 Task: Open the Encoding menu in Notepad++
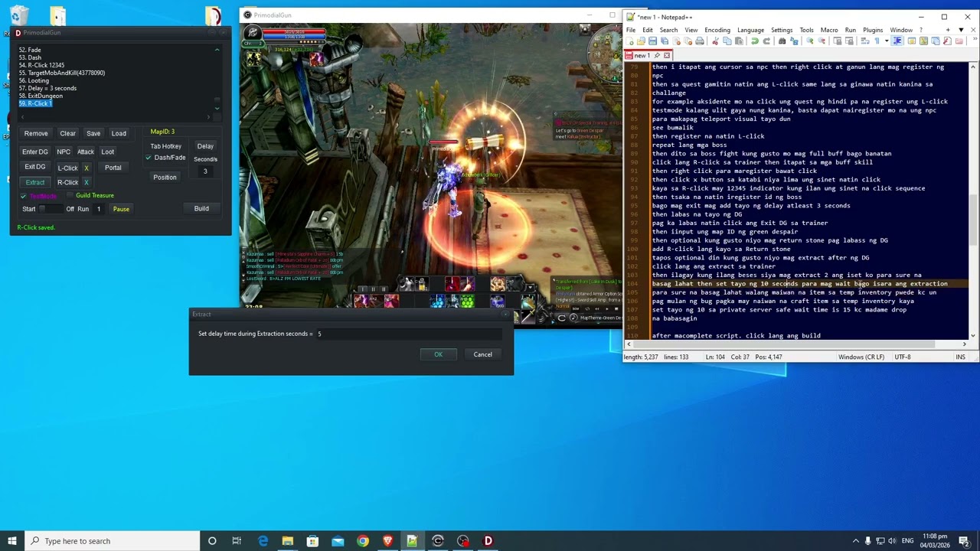pyautogui.click(x=717, y=30)
